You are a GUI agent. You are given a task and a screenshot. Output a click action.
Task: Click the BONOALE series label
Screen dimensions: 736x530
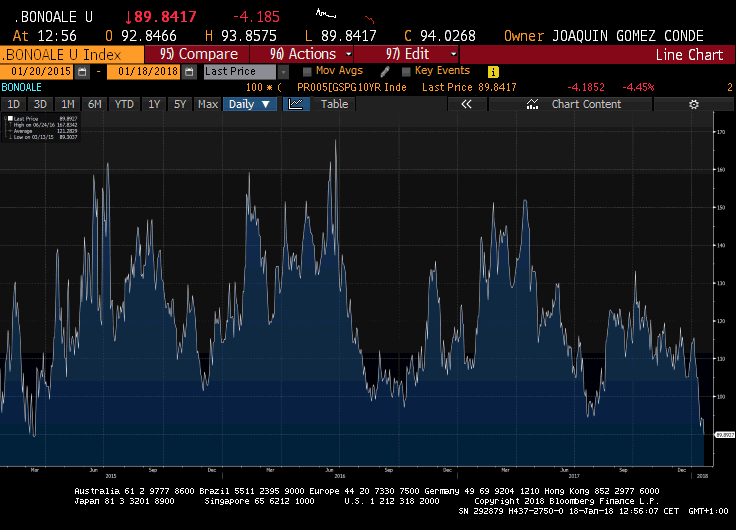click(x=22, y=87)
